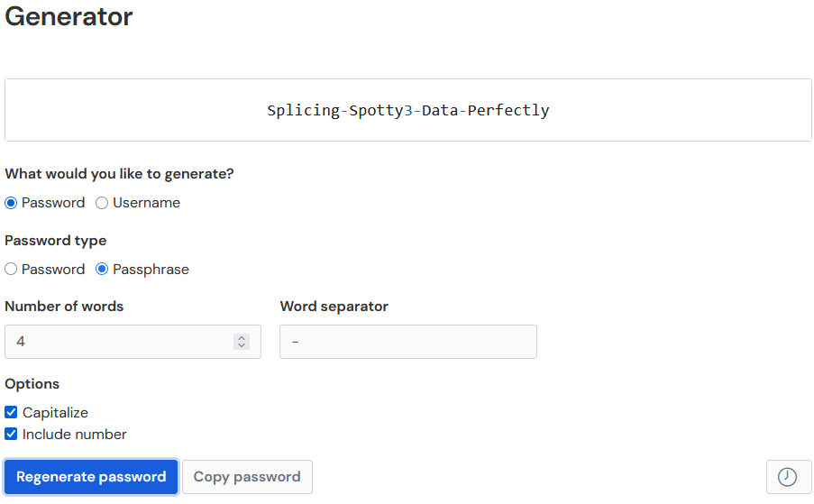Choose Password radio under Password type
The height and width of the screenshot is (504, 814).
[x=12, y=270]
